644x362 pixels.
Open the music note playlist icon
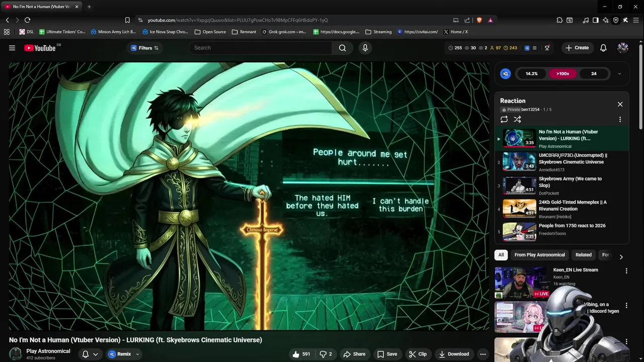(x=586, y=20)
